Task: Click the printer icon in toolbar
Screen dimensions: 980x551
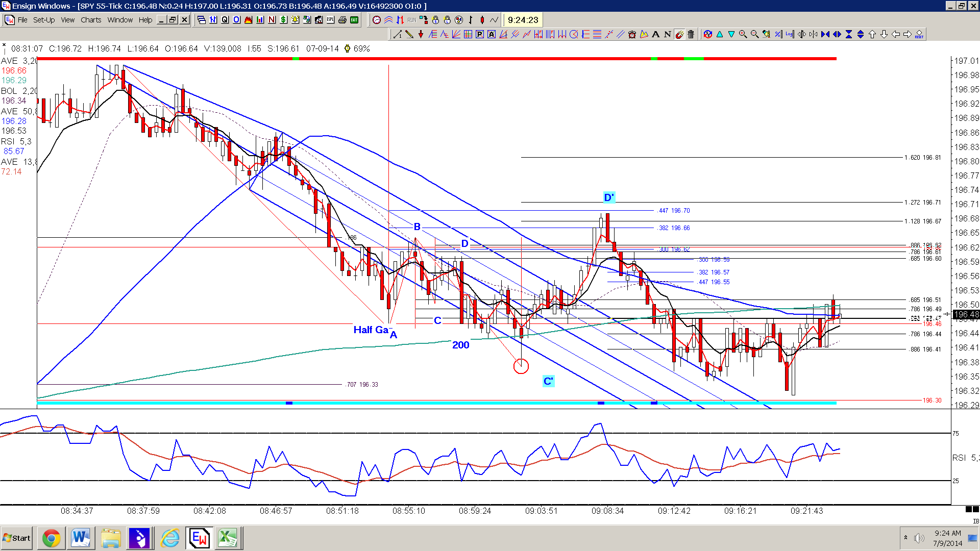Action: (342, 20)
